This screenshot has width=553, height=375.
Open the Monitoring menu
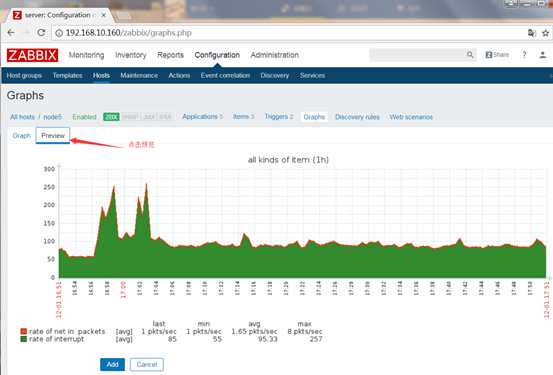click(x=86, y=55)
